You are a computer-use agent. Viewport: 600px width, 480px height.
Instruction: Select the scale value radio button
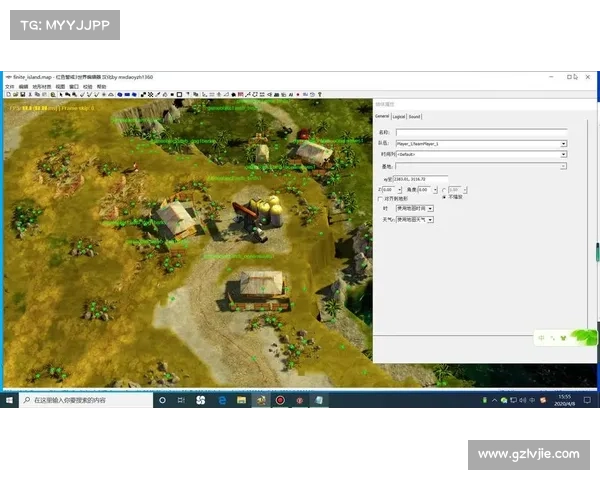point(444,188)
